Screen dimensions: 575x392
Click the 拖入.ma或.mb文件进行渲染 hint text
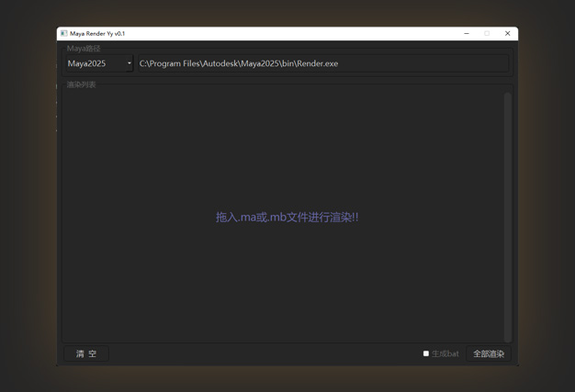click(x=287, y=218)
